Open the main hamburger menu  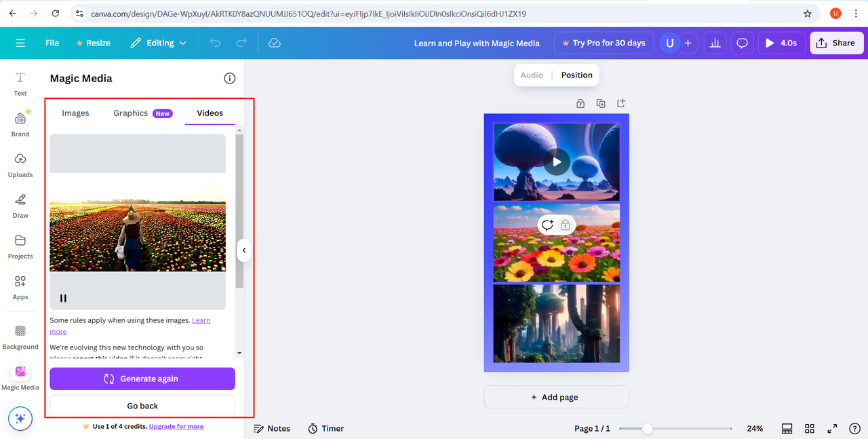point(20,43)
